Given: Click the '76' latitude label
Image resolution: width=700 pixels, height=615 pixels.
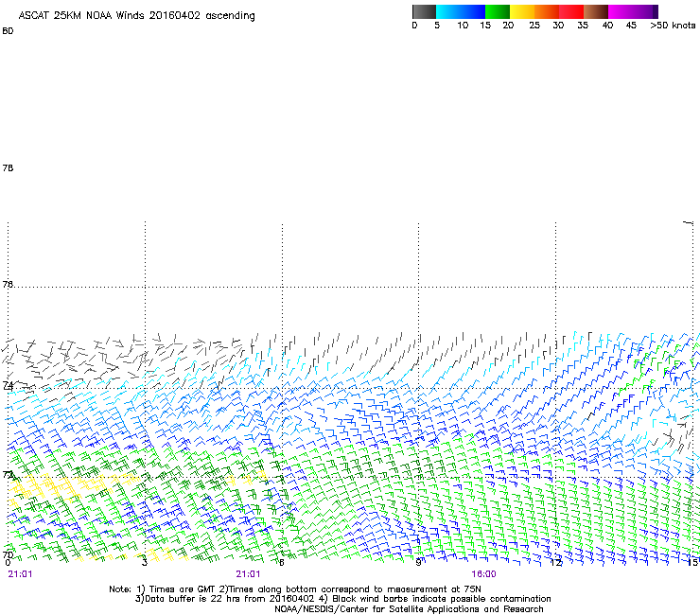Looking at the screenshot, I should tap(8, 284).
